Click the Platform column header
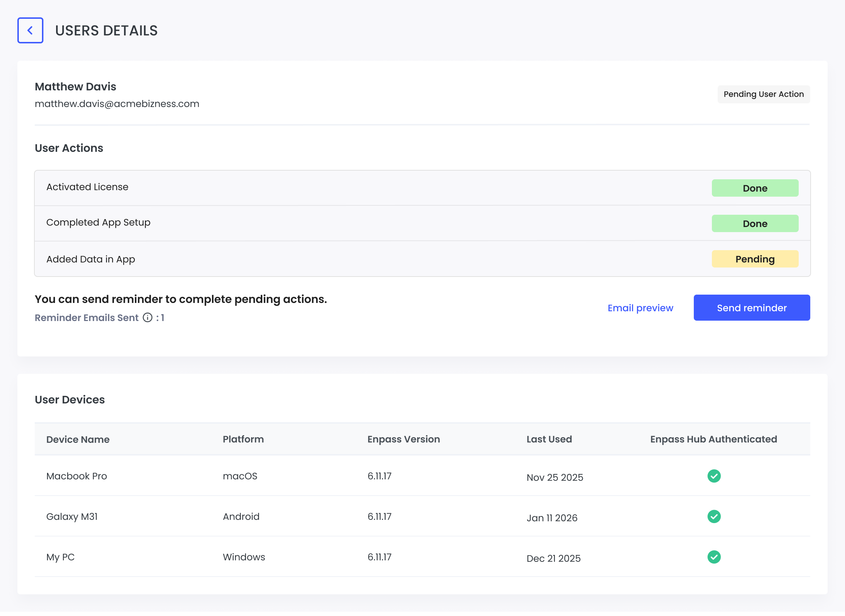The width and height of the screenshot is (845, 616). pyautogui.click(x=243, y=439)
